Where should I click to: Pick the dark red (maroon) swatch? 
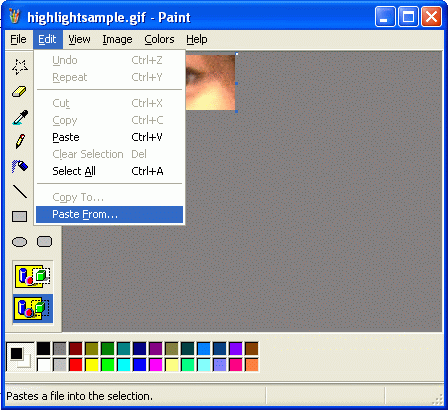point(76,348)
